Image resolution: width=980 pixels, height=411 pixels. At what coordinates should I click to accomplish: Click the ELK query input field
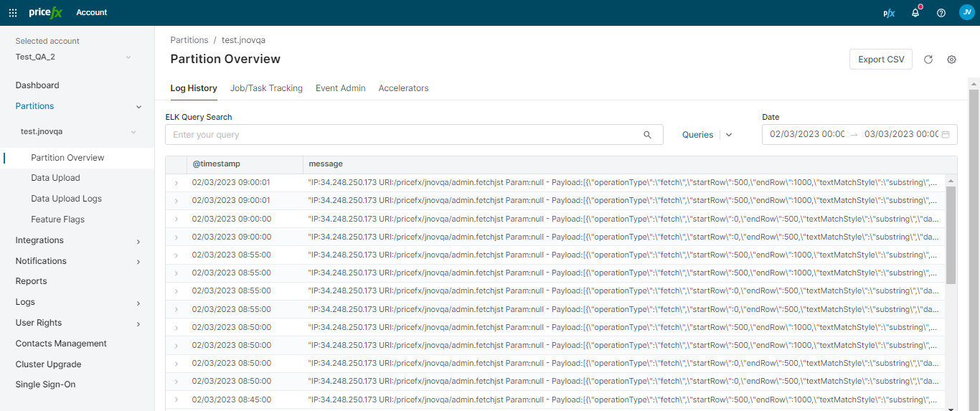pyautogui.click(x=402, y=135)
